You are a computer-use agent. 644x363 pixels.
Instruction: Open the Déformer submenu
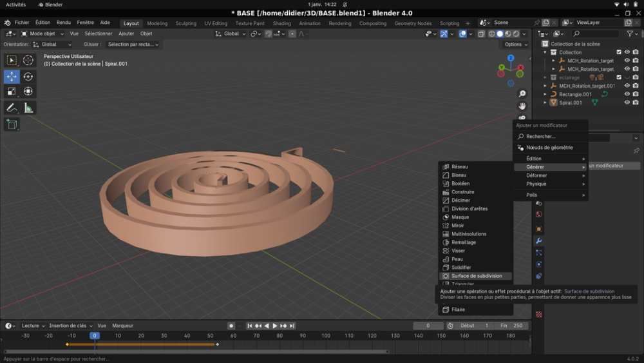pyautogui.click(x=536, y=175)
